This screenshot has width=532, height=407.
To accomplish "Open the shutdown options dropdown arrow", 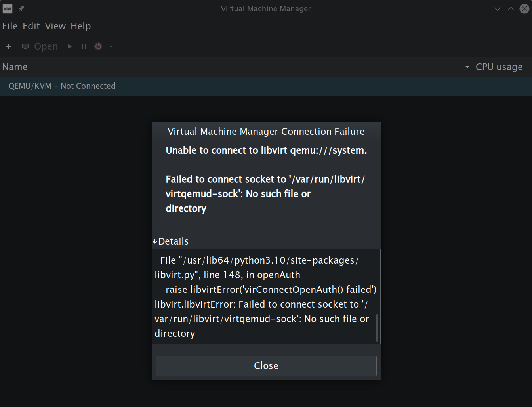I will point(111,46).
